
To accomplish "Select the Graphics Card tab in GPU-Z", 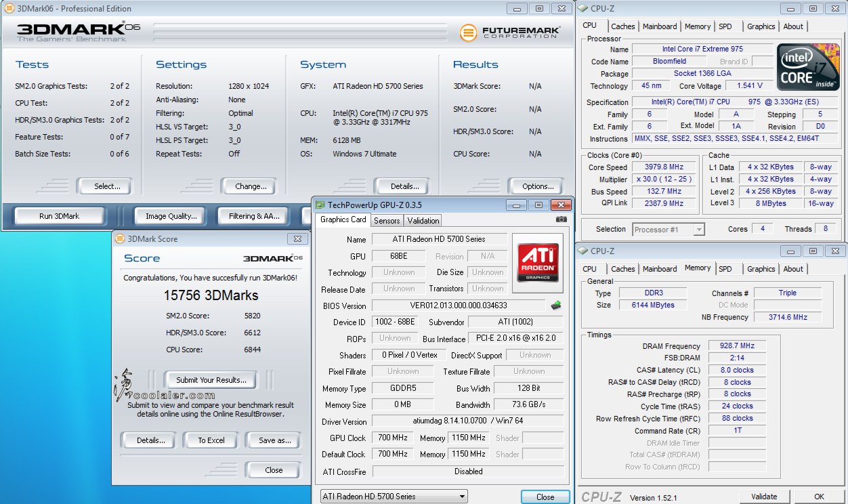I will point(343,219).
